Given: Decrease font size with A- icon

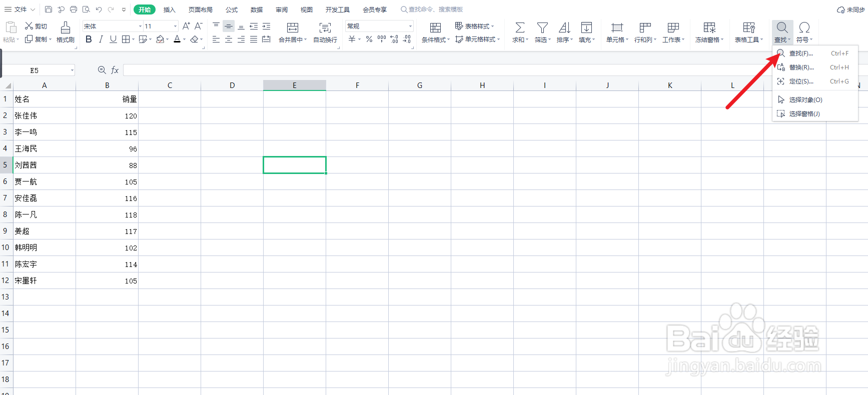Looking at the screenshot, I should [199, 26].
